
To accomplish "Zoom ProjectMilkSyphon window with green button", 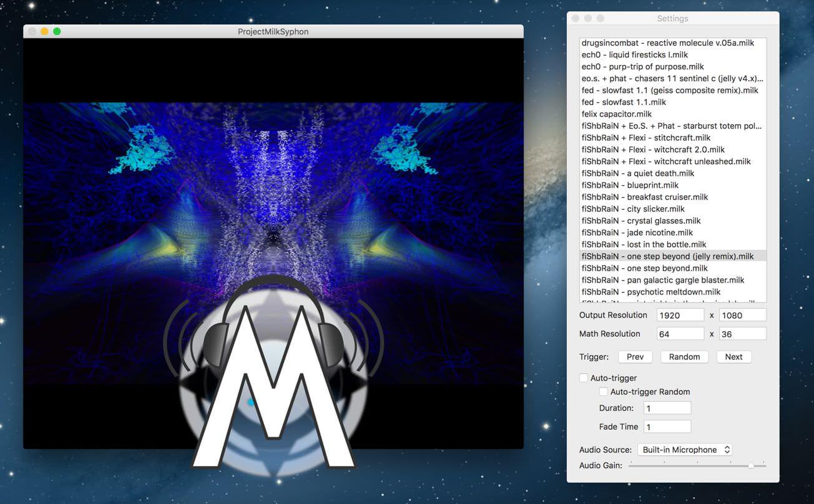I will tap(57, 31).
